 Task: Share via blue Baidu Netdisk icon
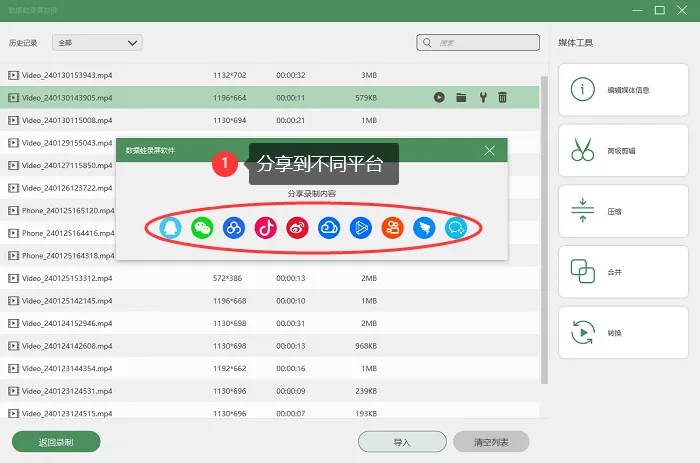coord(234,228)
